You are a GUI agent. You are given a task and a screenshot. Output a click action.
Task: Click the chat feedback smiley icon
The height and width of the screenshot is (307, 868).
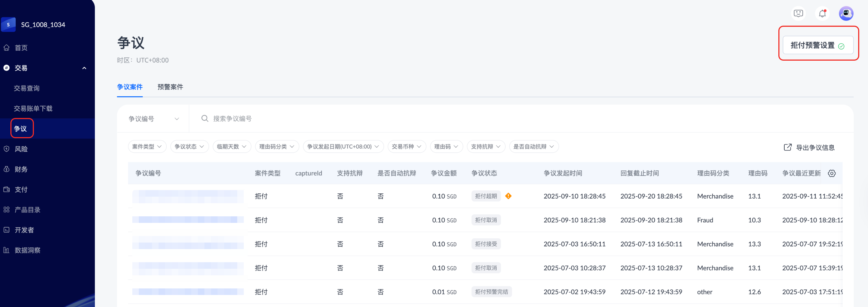(x=798, y=13)
